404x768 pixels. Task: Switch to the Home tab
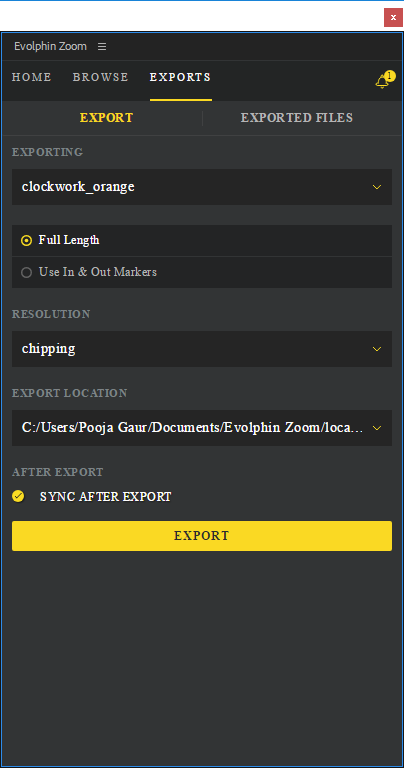coord(31,77)
